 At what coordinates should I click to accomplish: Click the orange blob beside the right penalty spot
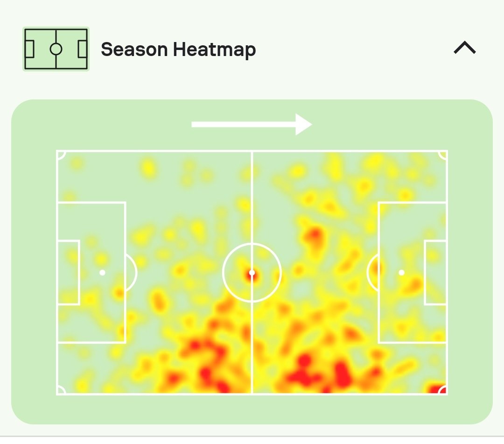[x=414, y=285]
